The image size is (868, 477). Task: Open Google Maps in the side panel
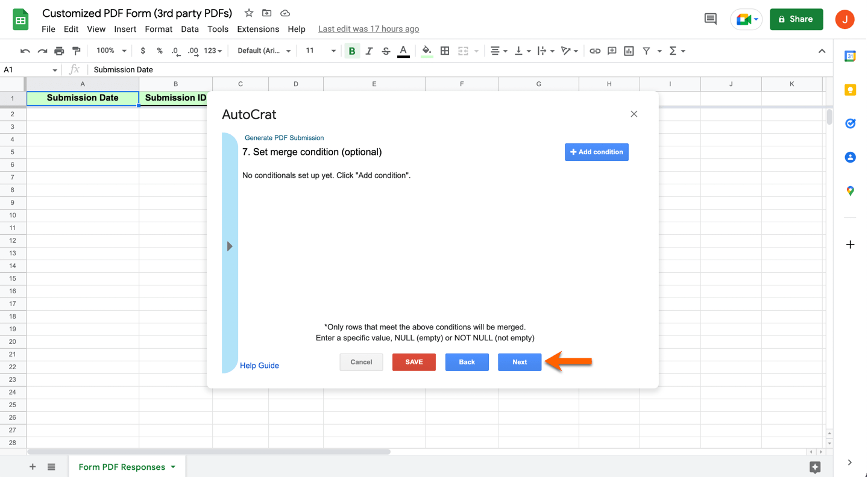click(851, 191)
